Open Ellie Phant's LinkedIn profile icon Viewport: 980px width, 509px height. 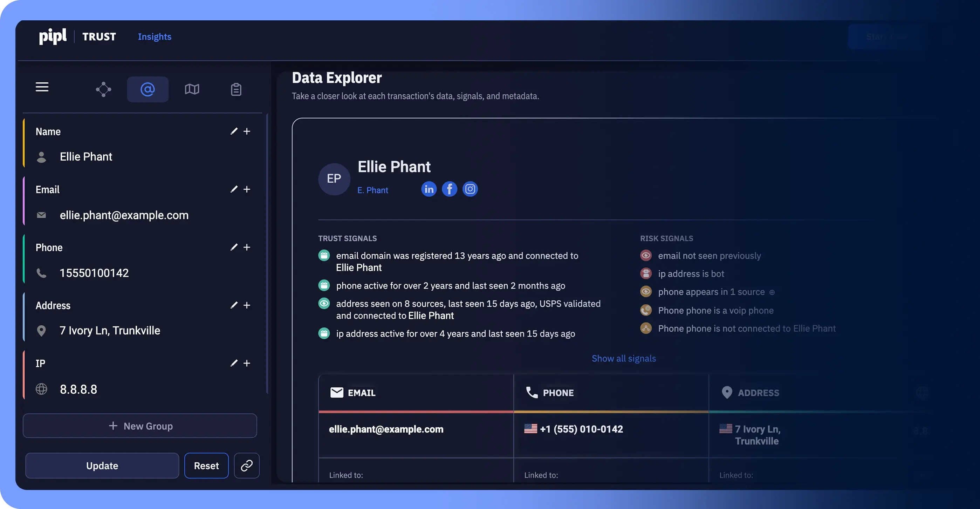pyautogui.click(x=429, y=189)
